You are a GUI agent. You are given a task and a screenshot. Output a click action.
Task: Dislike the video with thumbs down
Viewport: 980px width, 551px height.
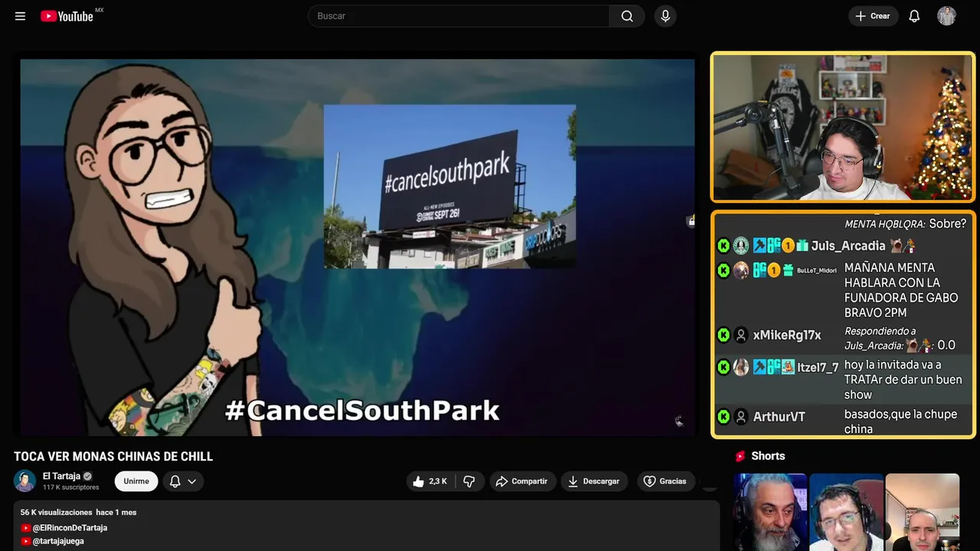pyautogui.click(x=469, y=481)
